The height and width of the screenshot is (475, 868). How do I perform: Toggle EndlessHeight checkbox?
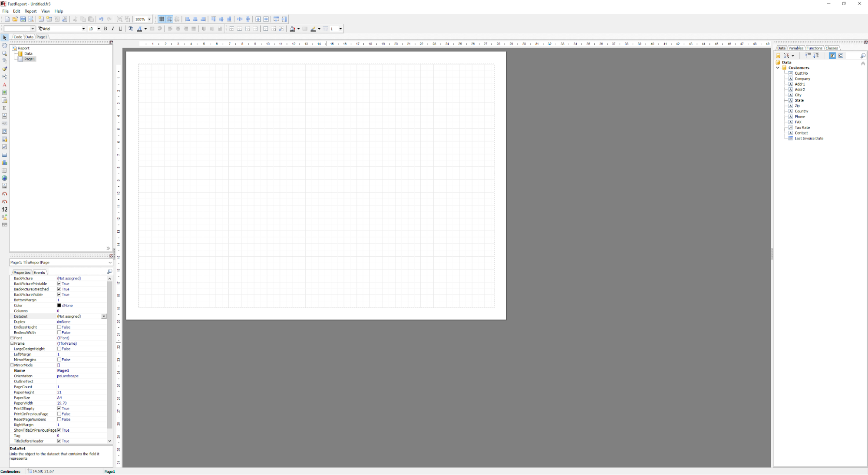tap(59, 327)
